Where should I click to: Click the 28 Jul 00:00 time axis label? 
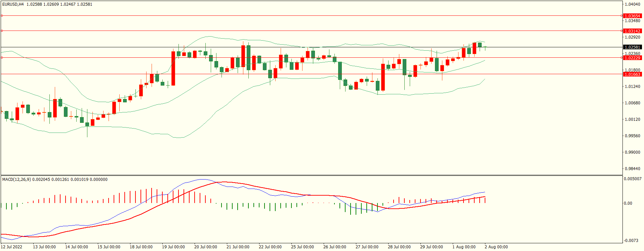coord(399,247)
